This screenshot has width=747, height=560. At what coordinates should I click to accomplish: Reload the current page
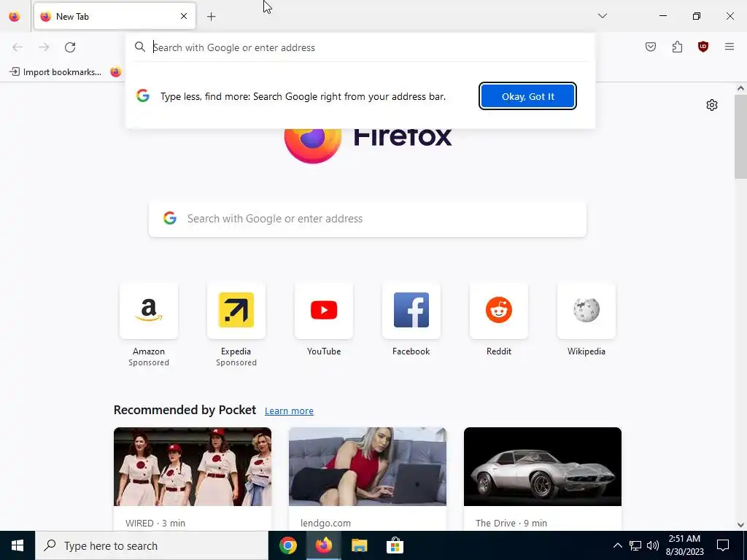point(70,47)
